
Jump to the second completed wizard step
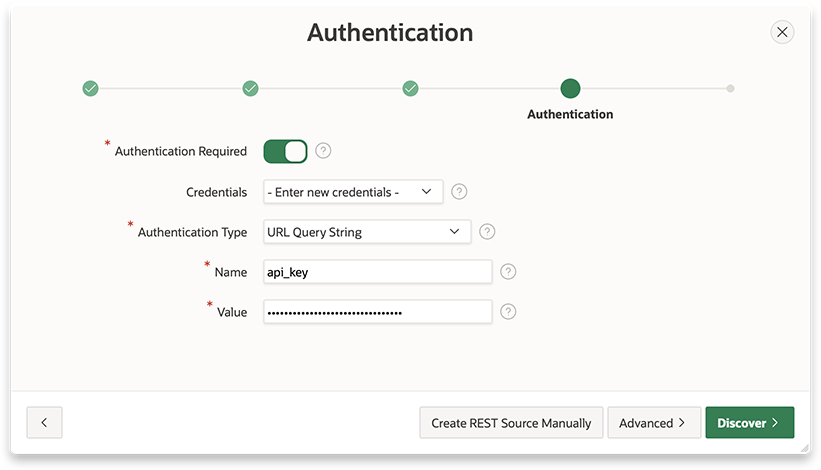point(250,89)
